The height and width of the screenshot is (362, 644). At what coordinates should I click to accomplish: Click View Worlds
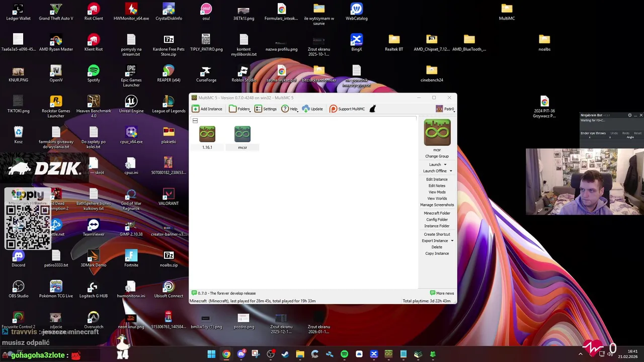(x=437, y=199)
